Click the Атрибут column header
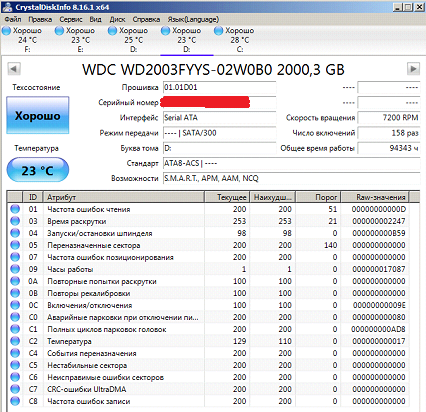This screenshot has height=412, width=426. coord(124,197)
